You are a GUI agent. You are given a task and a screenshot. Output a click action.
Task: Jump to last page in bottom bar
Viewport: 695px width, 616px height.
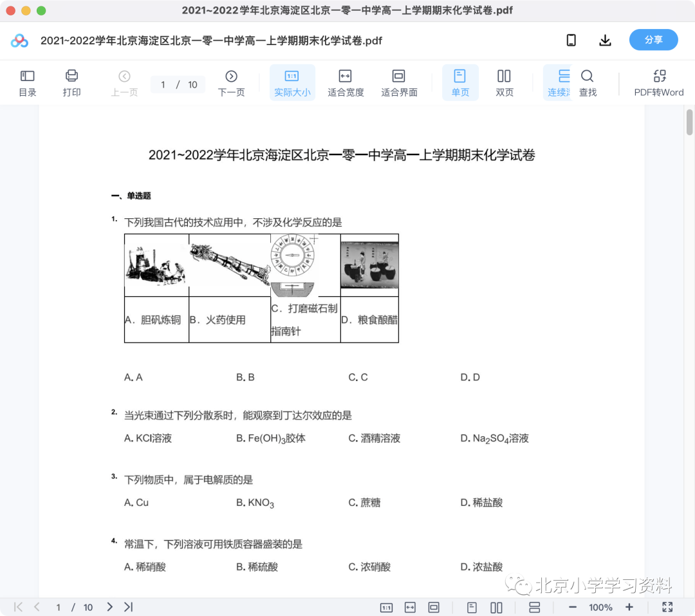129,607
